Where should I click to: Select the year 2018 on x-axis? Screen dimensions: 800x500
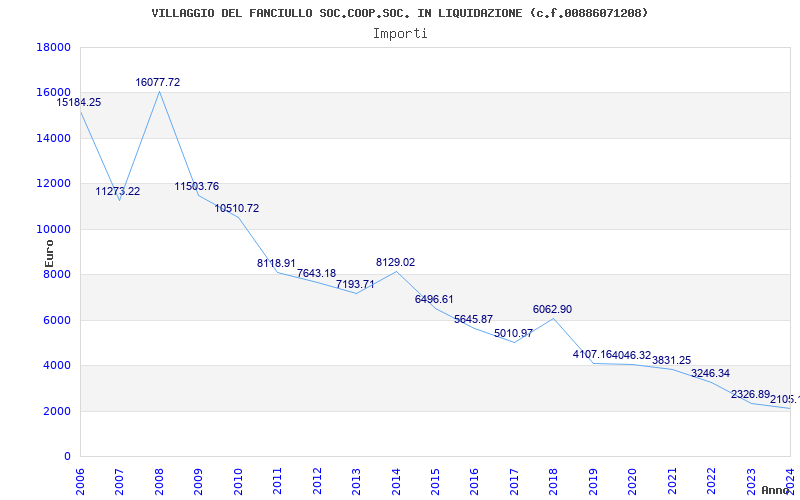click(x=554, y=481)
